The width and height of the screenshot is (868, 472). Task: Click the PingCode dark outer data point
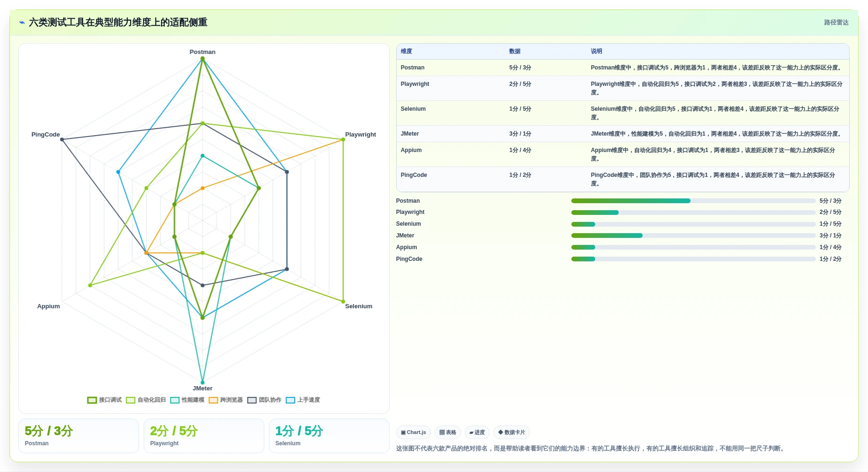click(x=62, y=139)
